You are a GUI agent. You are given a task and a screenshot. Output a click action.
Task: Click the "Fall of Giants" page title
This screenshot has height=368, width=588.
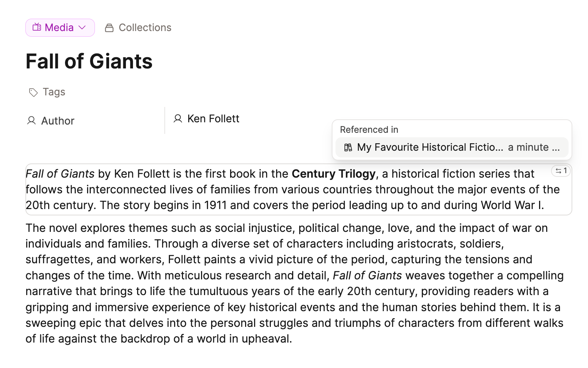coord(89,61)
